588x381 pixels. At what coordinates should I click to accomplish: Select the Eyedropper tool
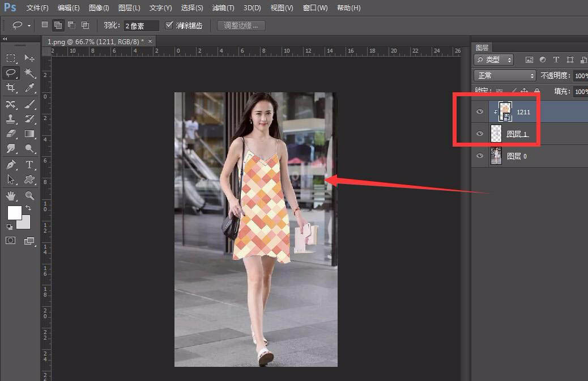click(29, 88)
